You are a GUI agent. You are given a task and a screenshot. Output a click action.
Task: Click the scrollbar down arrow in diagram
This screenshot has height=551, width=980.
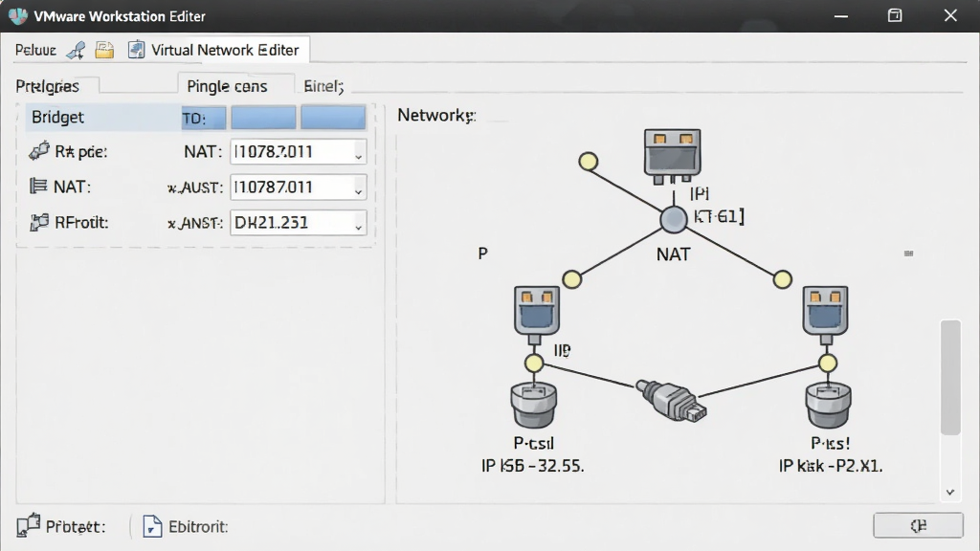click(x=950, y=493)
